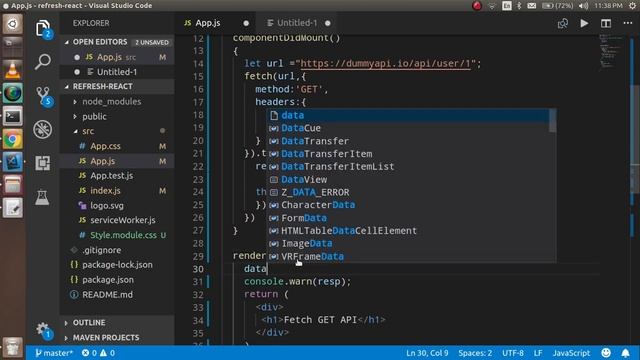Open Google Chrome from the Ubuntu dock
The height and width of the screenshot is (360, 640).
13,140
